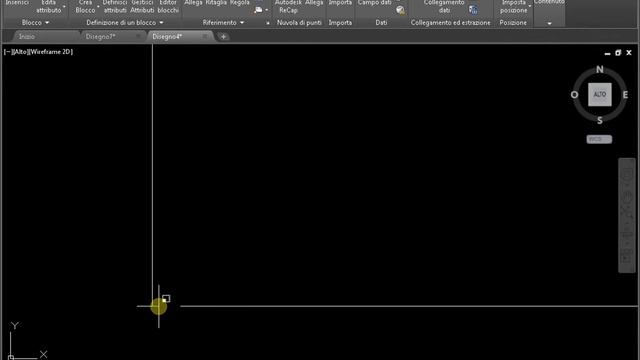
Task: Expand Definizione di un blocco panel
Action: coord(124,23)
